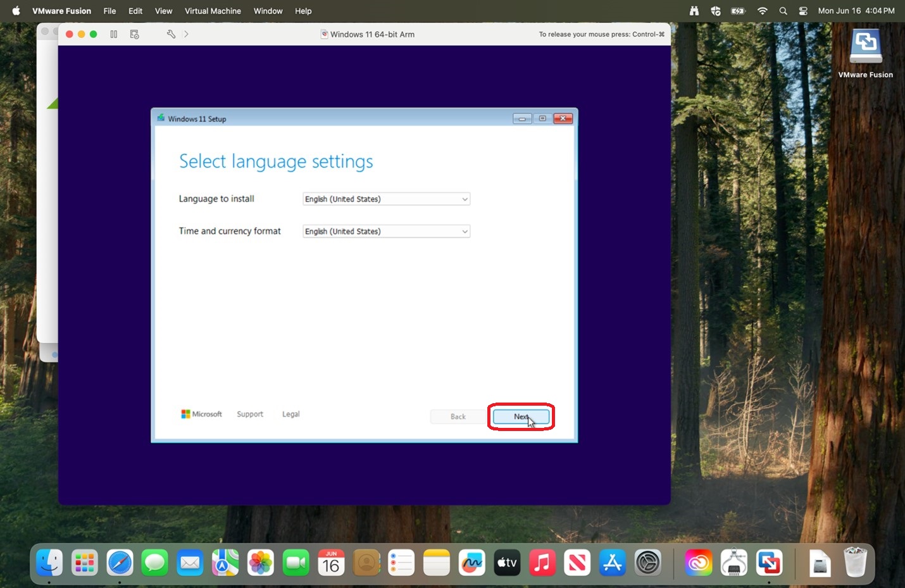Screen dimensions: 905x588
Task: Open the Support link
Action: [250, 414]
